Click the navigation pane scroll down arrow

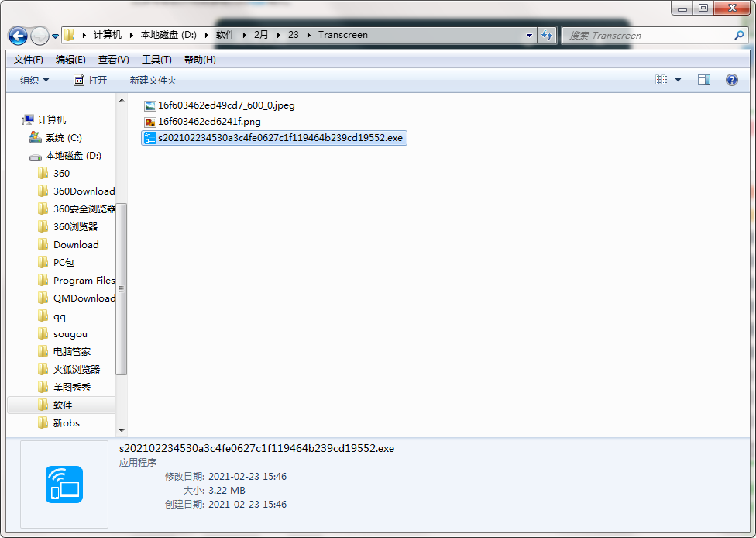(x=122, y=430)
